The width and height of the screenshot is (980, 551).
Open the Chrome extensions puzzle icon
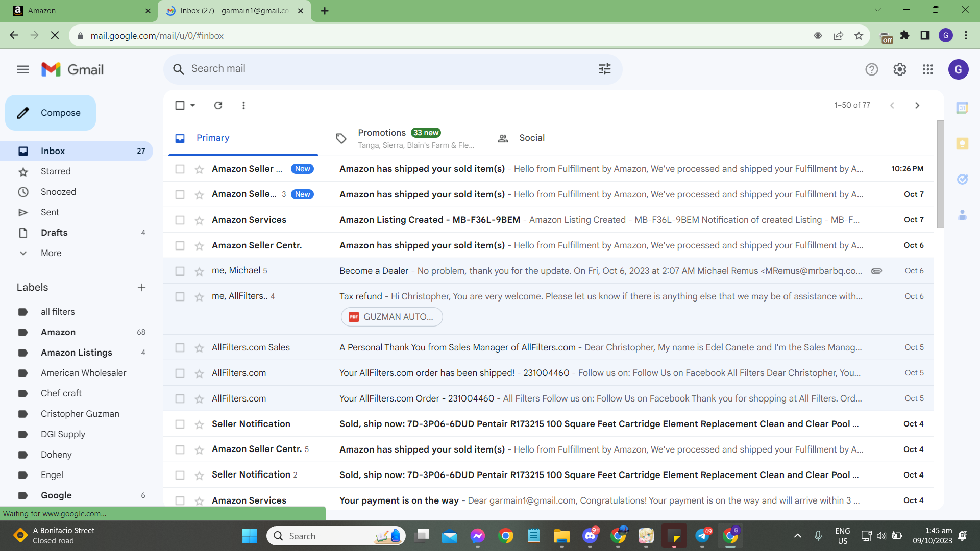coord(904,35)
